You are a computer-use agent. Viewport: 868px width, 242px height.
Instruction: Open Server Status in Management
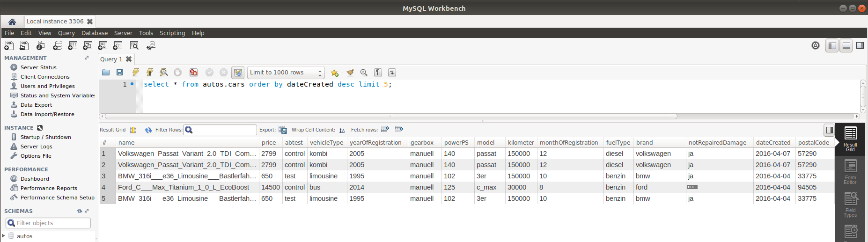click(x=38, y=67)
